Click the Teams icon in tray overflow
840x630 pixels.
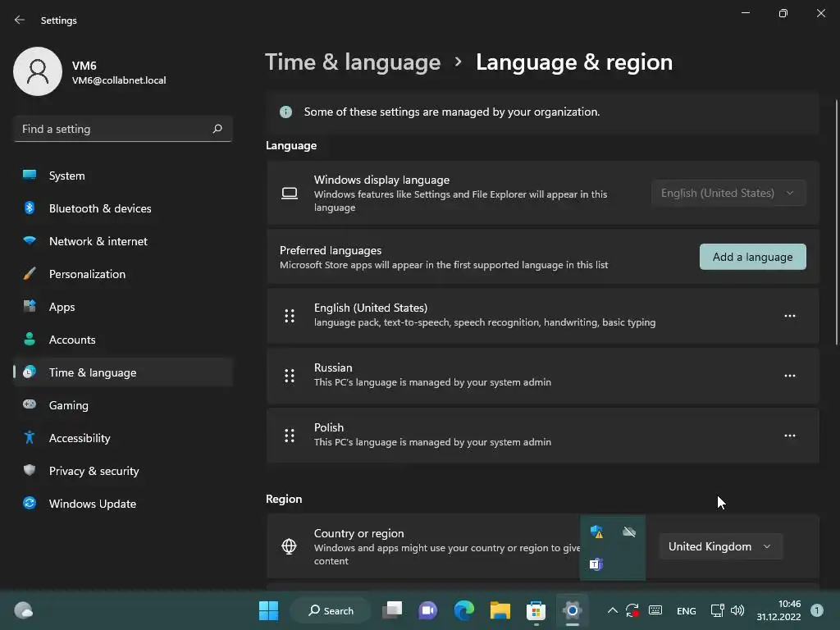tap(596, 564)
